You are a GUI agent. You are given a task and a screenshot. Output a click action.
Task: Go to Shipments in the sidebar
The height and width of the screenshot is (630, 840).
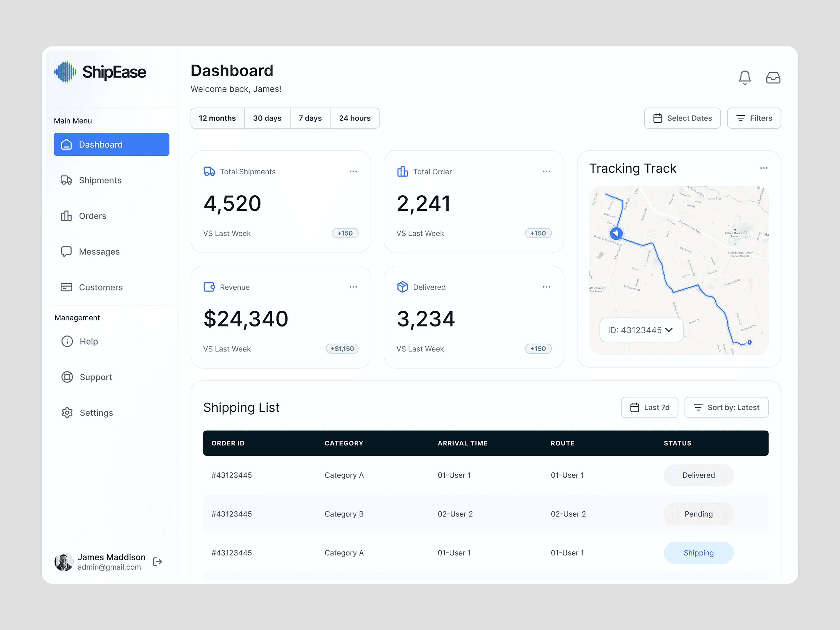100,180
